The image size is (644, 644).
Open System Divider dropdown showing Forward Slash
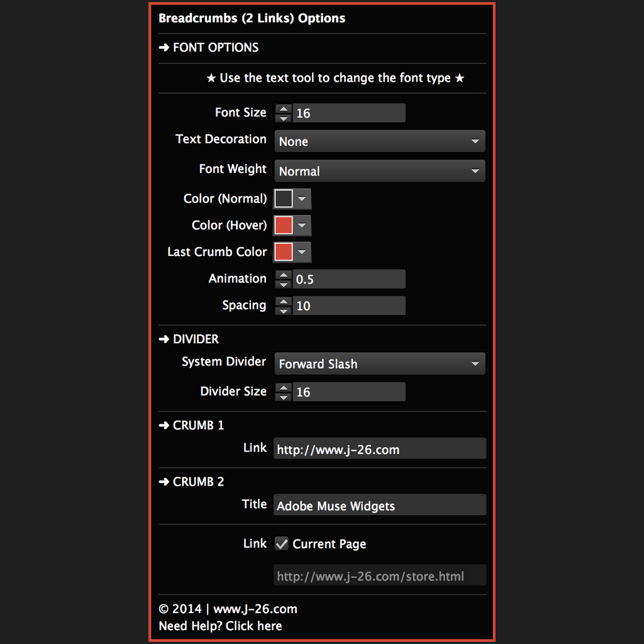click(x=379, y=364)
